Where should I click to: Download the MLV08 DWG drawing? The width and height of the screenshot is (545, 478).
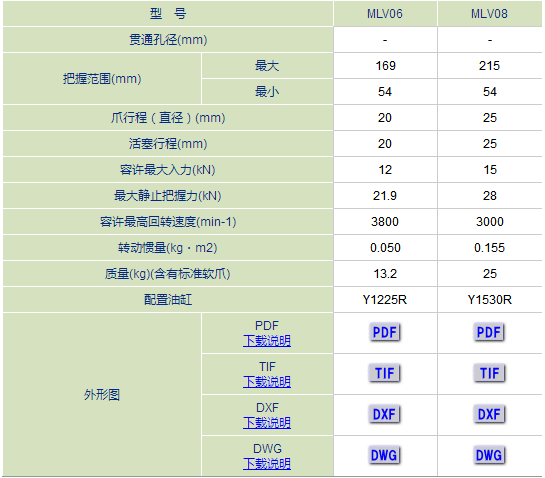click(489, 455)
